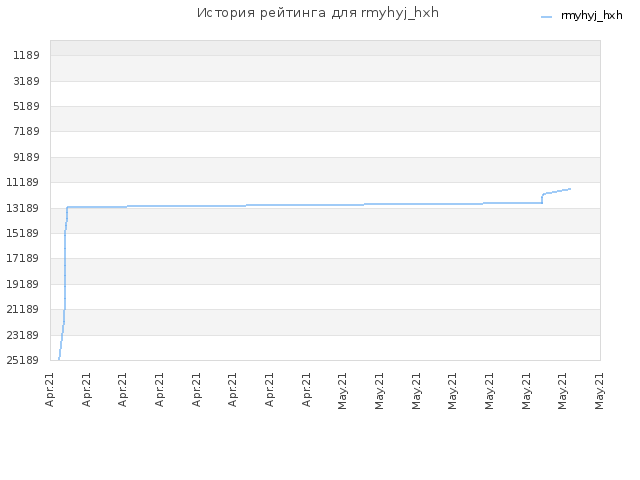Image resolution: width=640 pixels, height=480 pixels.
Task: Select the 17189 y-axis label
Action: (22, 258)
